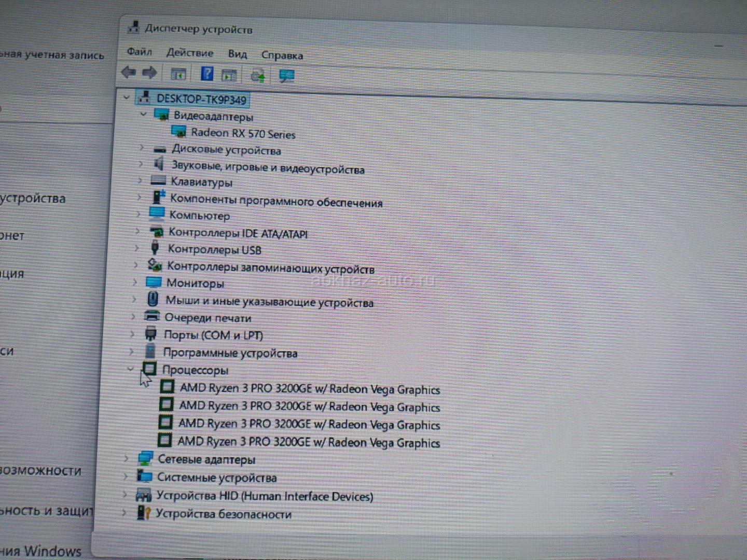Expand the Сетевые адаптеры category
The height and width of the screenshot is (560, 747).
(x=126, y=458)
